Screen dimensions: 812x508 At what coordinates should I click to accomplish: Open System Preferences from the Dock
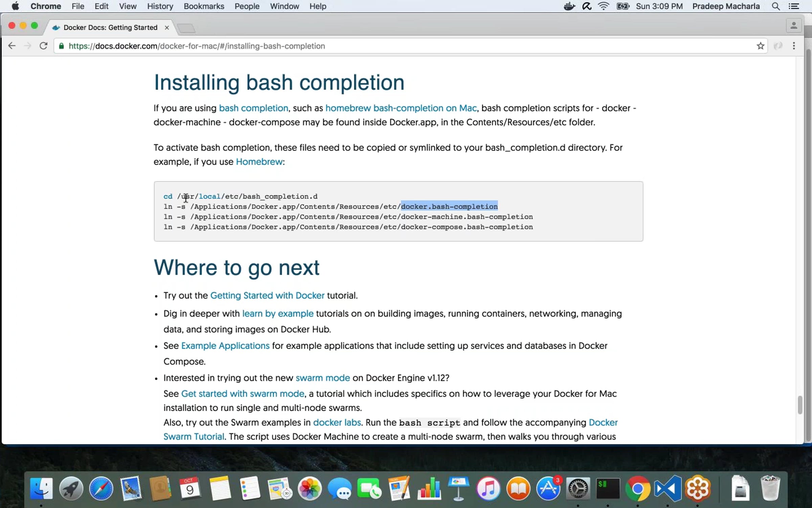coord(578,488)
